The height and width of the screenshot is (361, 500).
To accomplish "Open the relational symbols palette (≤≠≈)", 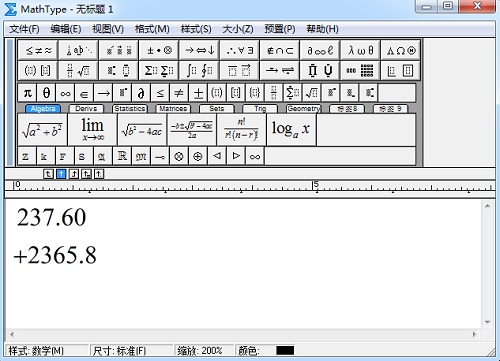I will pos(38,50).
